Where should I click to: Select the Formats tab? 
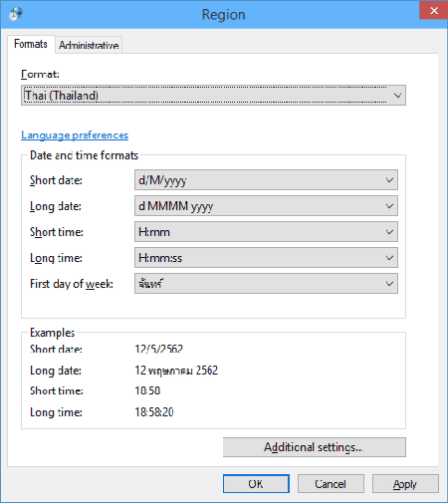coord(31,44)
